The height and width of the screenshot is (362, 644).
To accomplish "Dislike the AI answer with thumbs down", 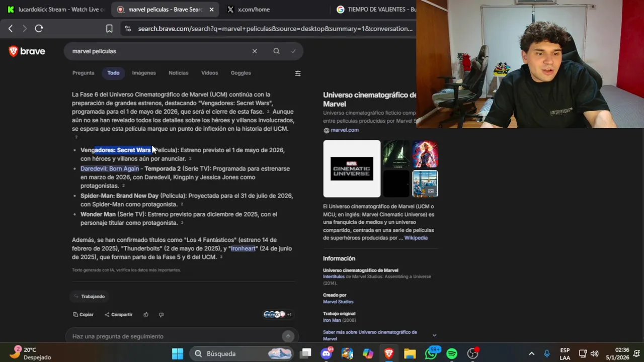I will coord(161,315).
